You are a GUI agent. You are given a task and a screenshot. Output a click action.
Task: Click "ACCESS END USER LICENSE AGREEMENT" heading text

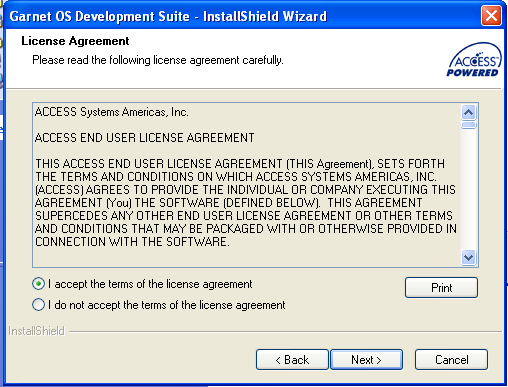(x=144, y=138)
